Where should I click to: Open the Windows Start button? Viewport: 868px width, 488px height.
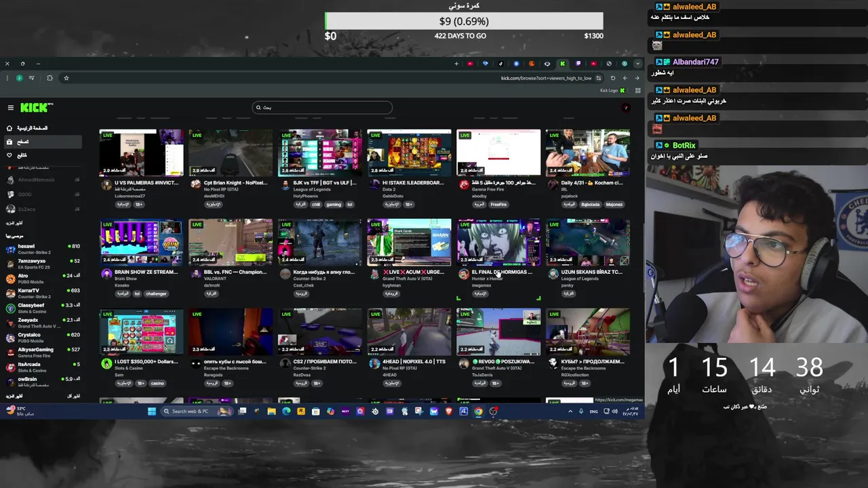coord(152,411)
